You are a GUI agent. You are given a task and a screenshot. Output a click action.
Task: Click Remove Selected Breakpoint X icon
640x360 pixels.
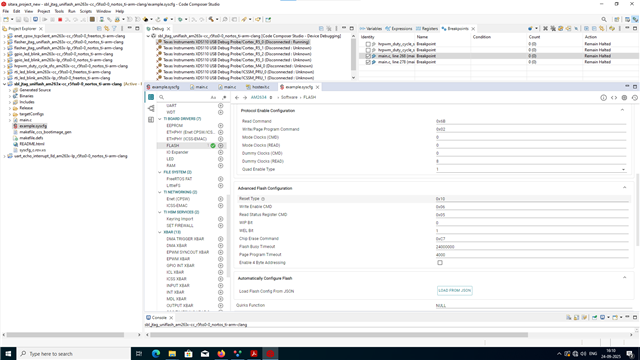click(x=545, y=29)
